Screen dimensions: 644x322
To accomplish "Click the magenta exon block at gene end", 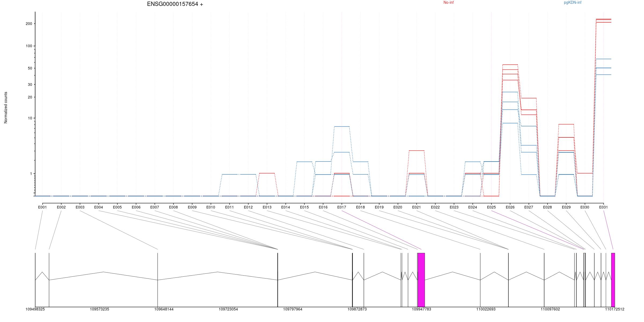I will [x=613, y=280].
